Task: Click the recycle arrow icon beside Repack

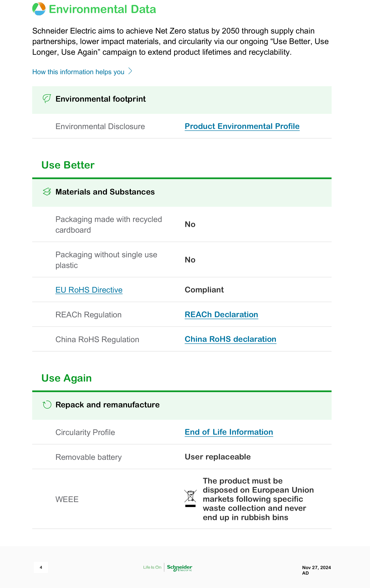Action: point(47,405)
